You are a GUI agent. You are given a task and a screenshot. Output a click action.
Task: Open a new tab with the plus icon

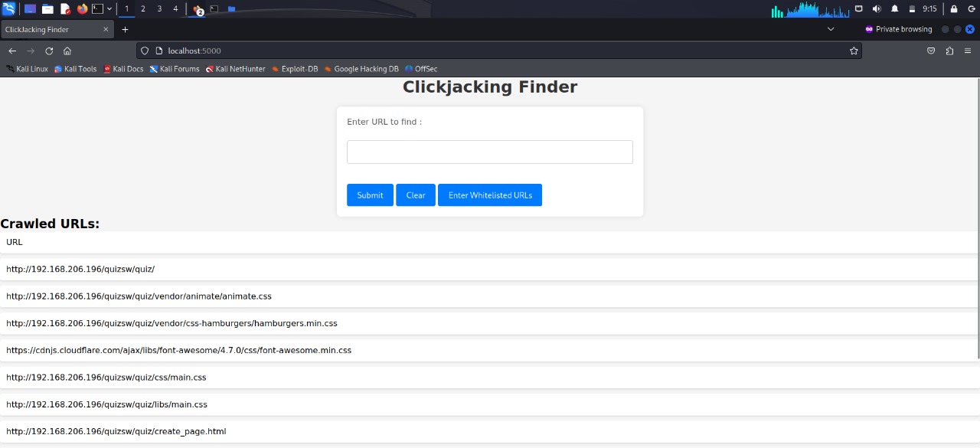(x=126, y=29)
